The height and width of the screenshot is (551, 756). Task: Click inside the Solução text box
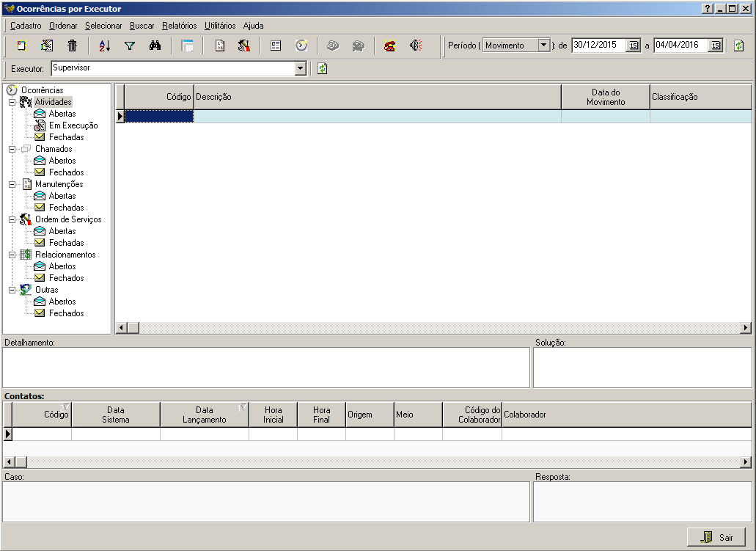642,367
